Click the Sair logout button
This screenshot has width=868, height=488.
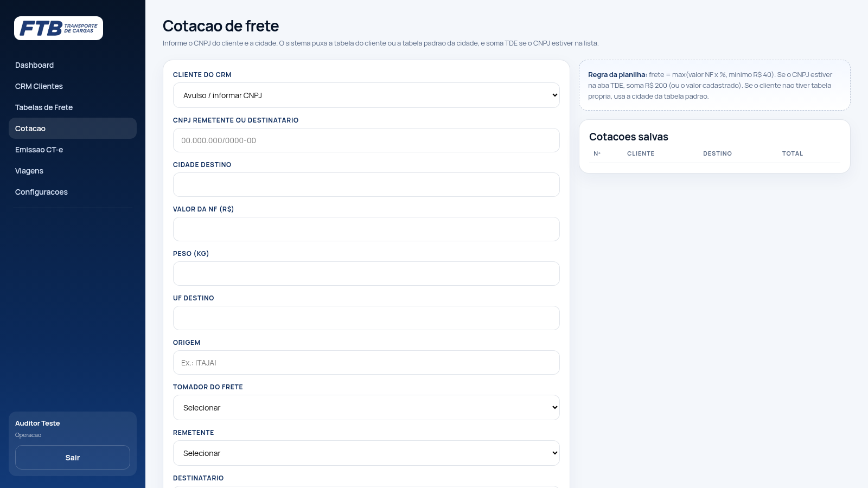(73, 458)
